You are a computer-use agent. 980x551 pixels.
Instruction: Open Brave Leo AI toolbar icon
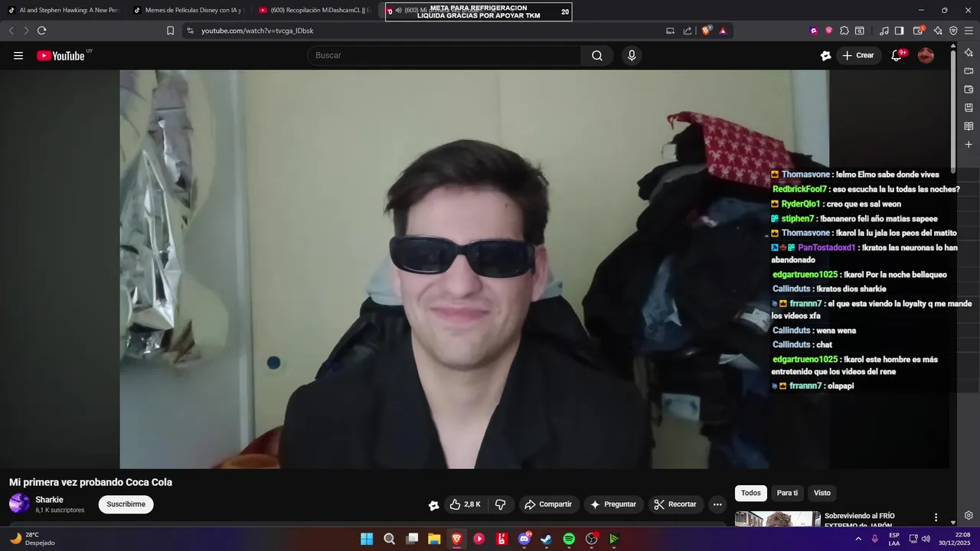click(938, 31)
